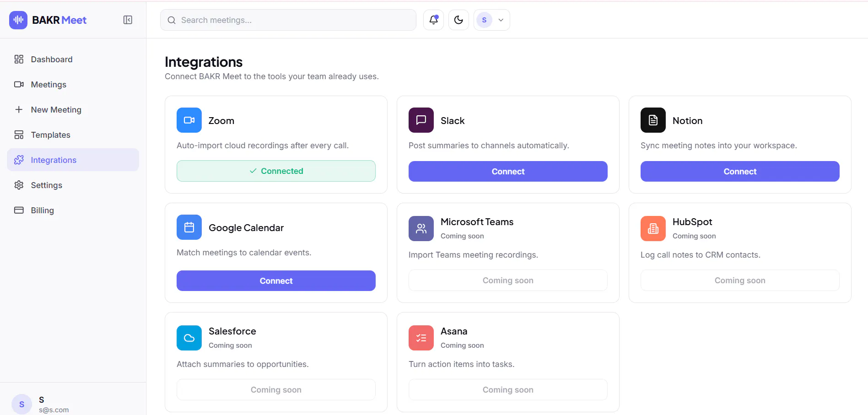Collapse the sidebar panel

pos(128,20)
